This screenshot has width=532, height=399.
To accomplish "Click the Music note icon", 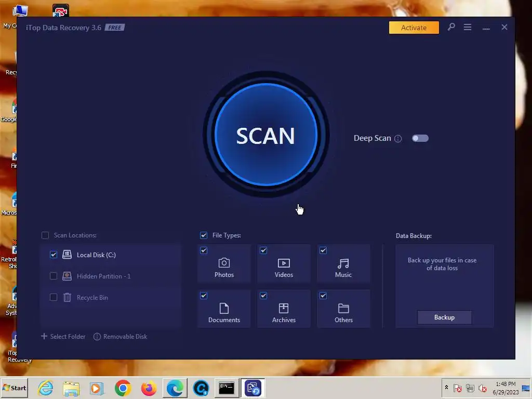I will (x=343, y=263).
